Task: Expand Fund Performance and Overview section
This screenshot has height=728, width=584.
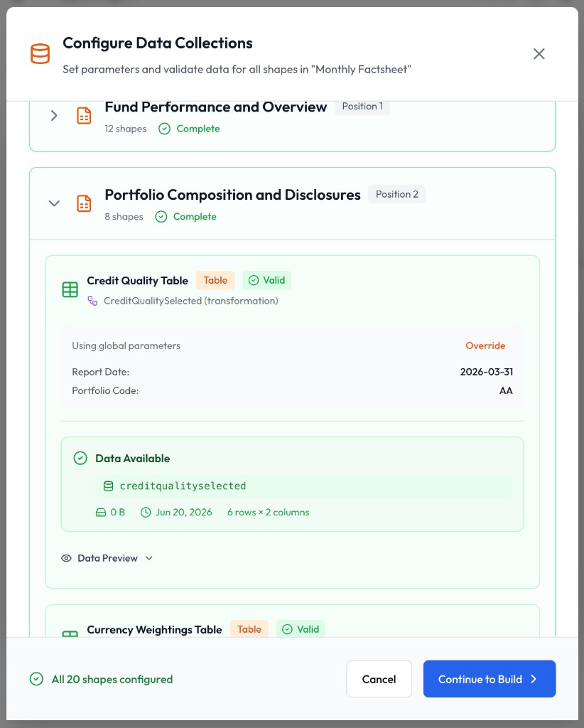Action: tap(54, 116)
